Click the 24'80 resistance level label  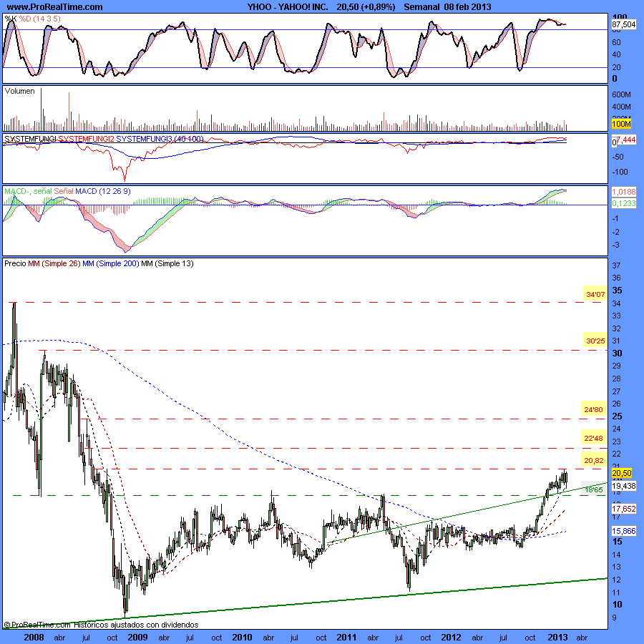(594, 409)
